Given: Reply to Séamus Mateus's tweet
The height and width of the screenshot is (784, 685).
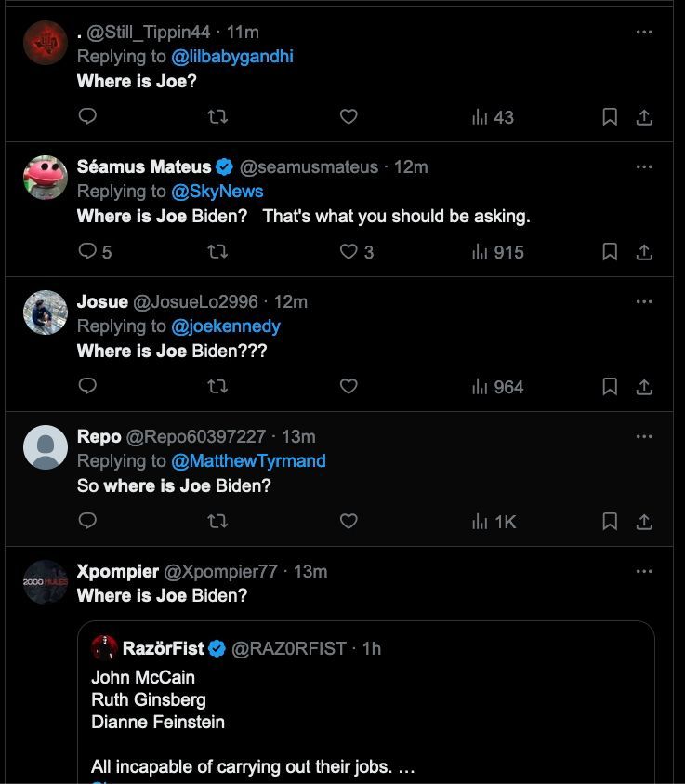Looking at the screenshot, I should 88,251.
